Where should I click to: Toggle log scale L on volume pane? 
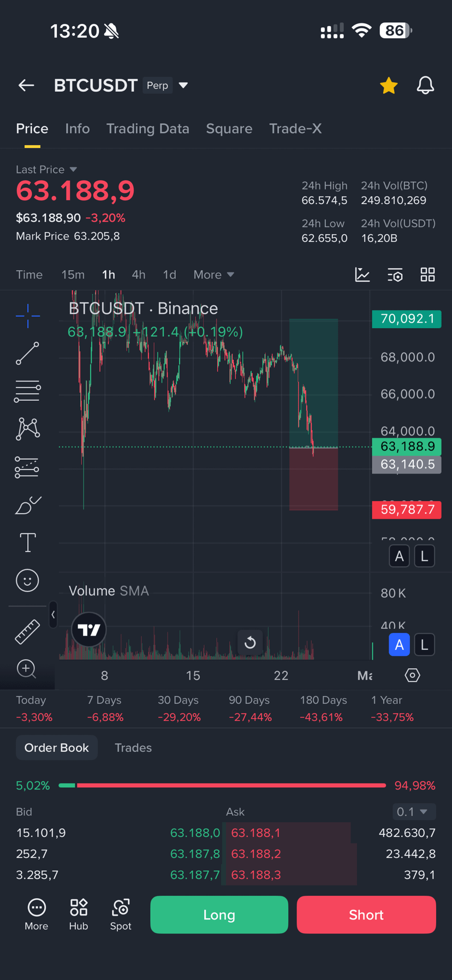point(425,645)
